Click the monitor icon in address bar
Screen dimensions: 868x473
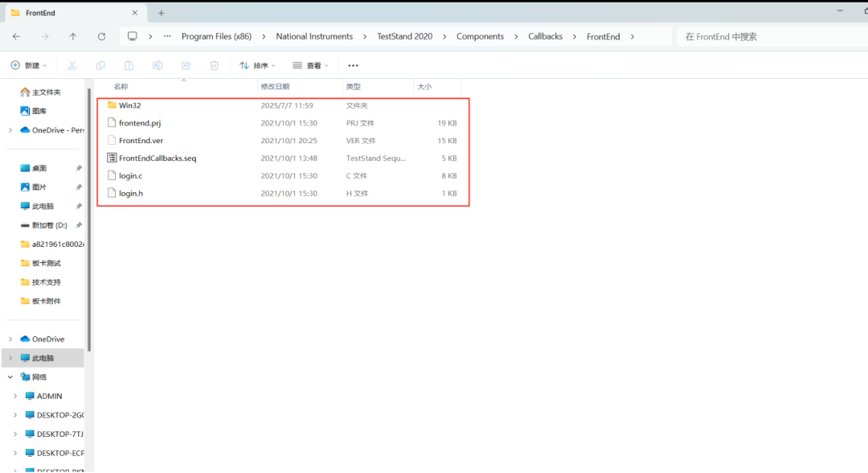pyautogui.click(x=133, y=36)
